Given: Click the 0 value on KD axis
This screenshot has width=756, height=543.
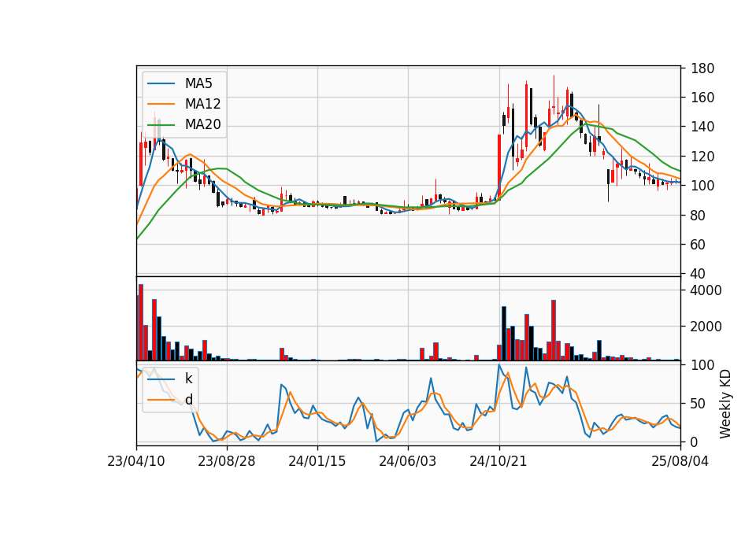Looking at the screenshot, I should coord(695,441).
